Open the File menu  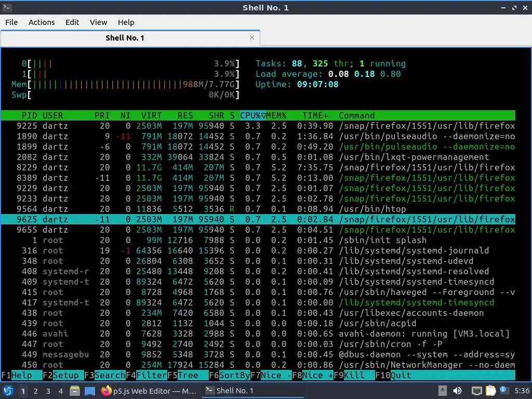coord(11,22)
